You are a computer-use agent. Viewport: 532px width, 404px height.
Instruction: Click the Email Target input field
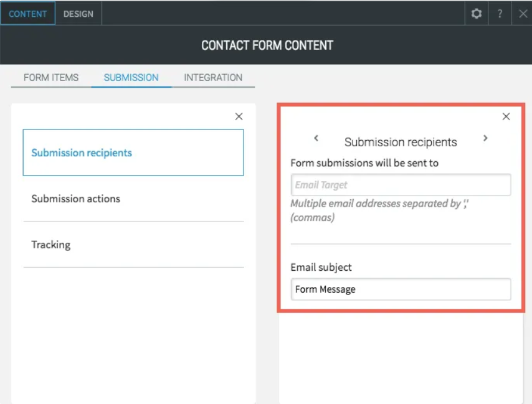[x=401, y=185]
